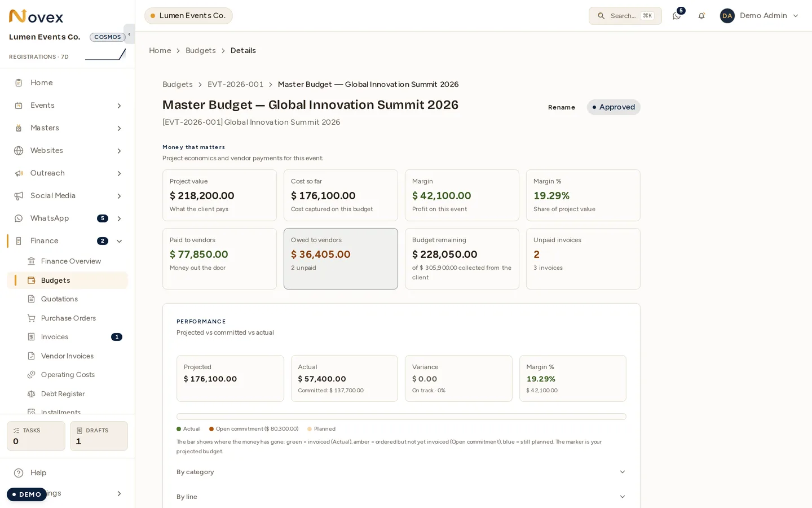Expand the Events submenu chevron
The image size is (812, 508).
click(x=119, y=106)
